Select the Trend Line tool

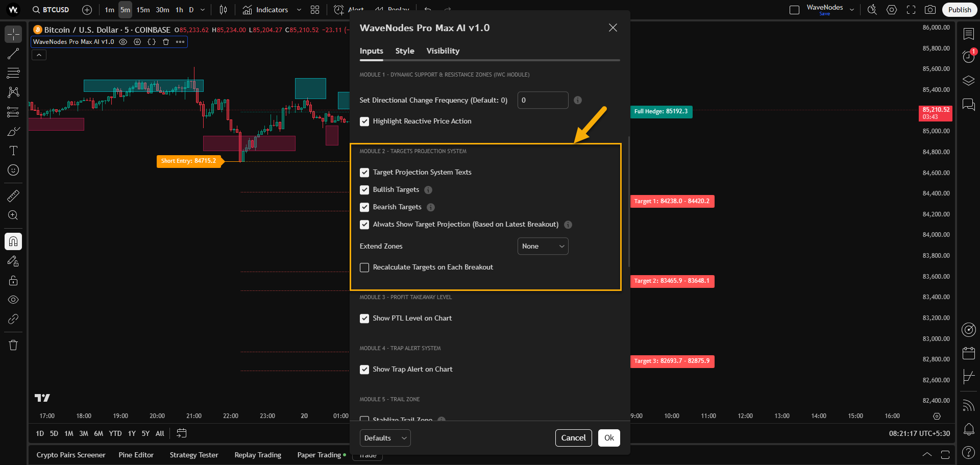[13, 54]
